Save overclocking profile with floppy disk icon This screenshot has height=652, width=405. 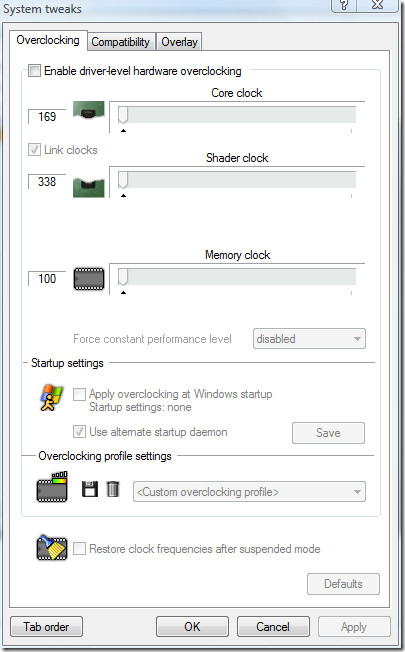pos(90,489)
